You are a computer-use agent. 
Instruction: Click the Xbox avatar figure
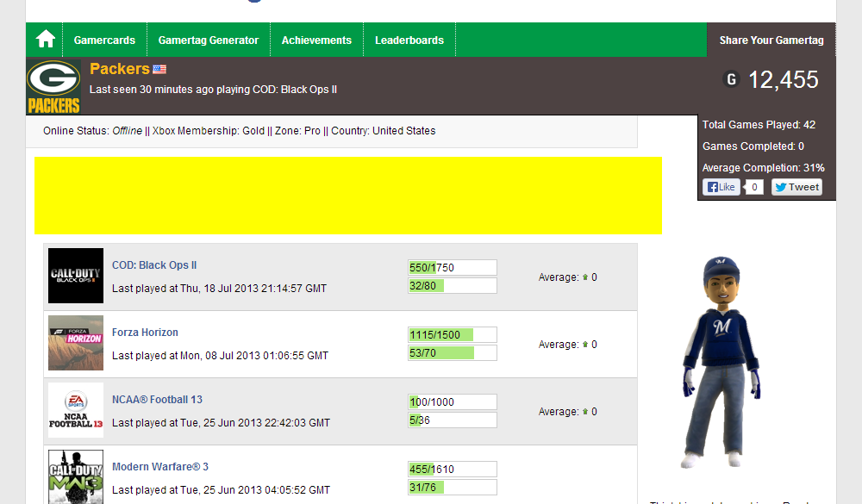coord(721,363)
